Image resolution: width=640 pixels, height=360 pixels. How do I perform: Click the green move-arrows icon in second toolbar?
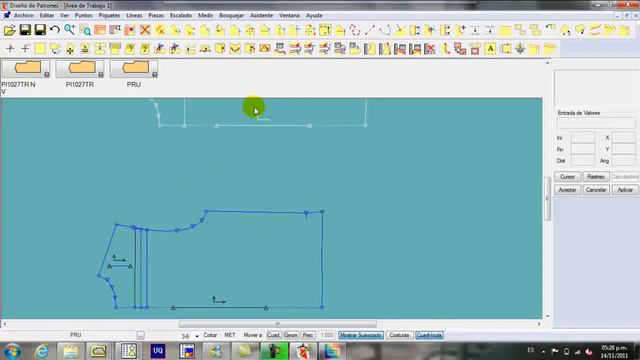(x=520, y=49)
